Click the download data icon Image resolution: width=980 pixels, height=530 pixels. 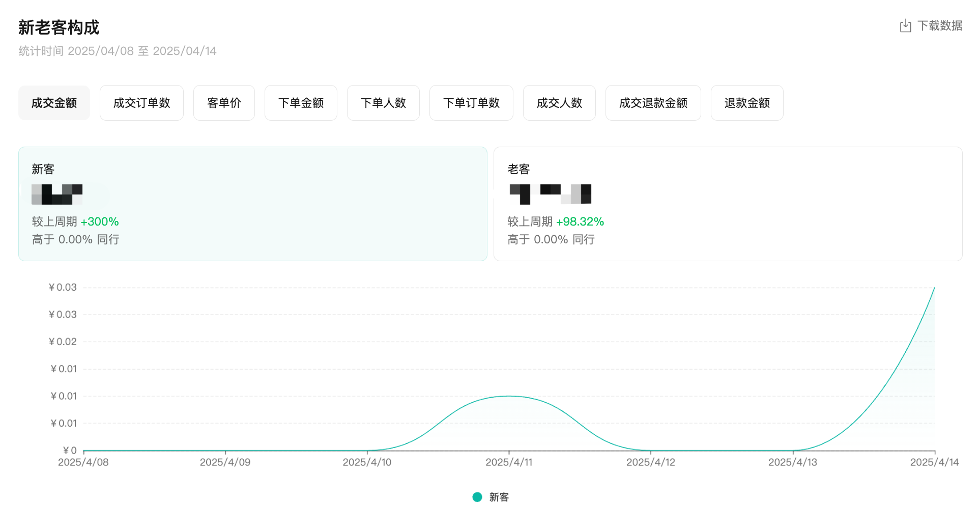click(905, 26)
